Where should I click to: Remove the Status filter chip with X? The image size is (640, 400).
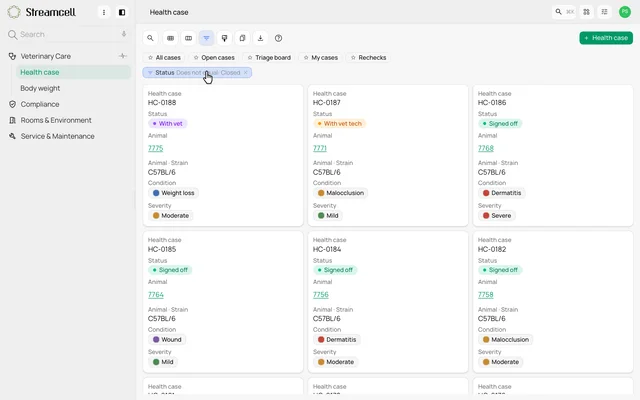(245, 73)
